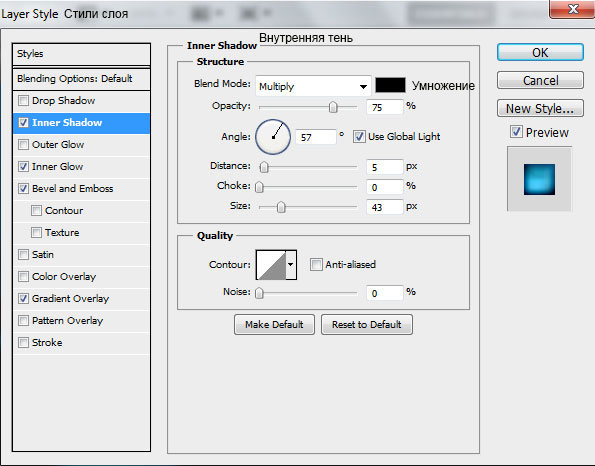Image resolution: width=595 pixels, height=466 pixels.
Task: Open the Stroke settings label
Action: pyautogui.click(x=47, y=343)
